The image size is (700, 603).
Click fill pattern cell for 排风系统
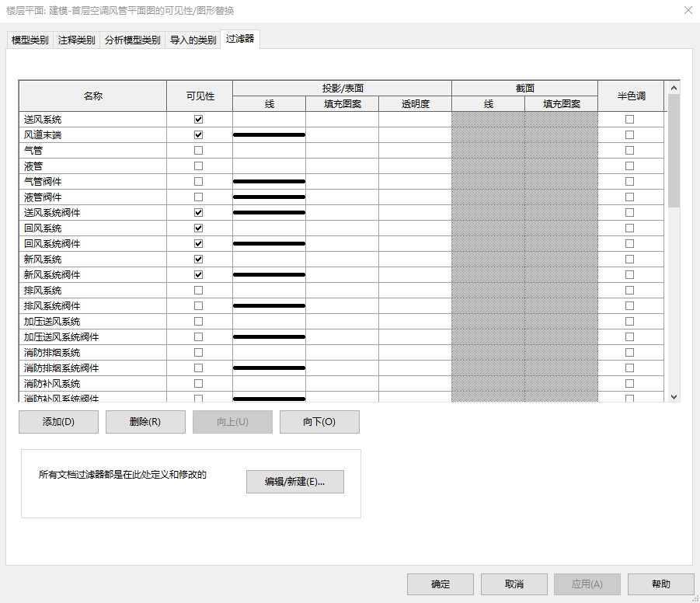343,291
